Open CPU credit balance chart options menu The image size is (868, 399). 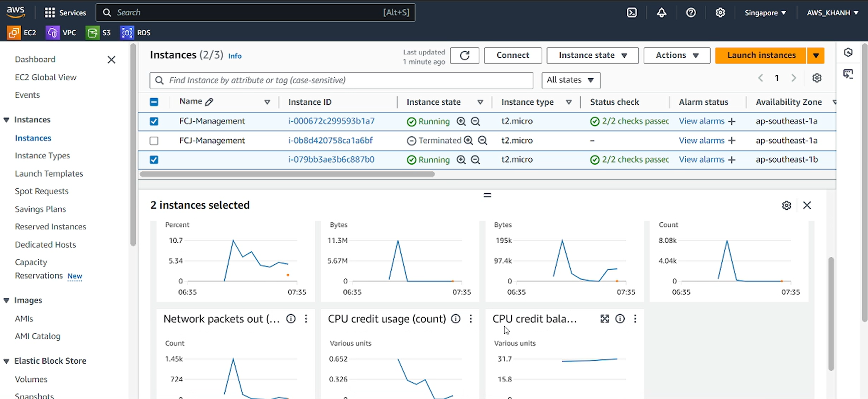click(x=635, y=319)
